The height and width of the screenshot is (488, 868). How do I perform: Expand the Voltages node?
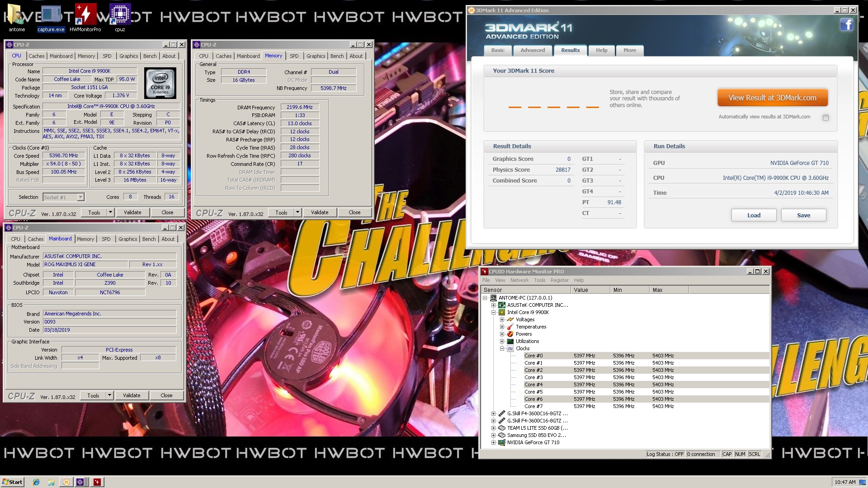pos(502,319)
